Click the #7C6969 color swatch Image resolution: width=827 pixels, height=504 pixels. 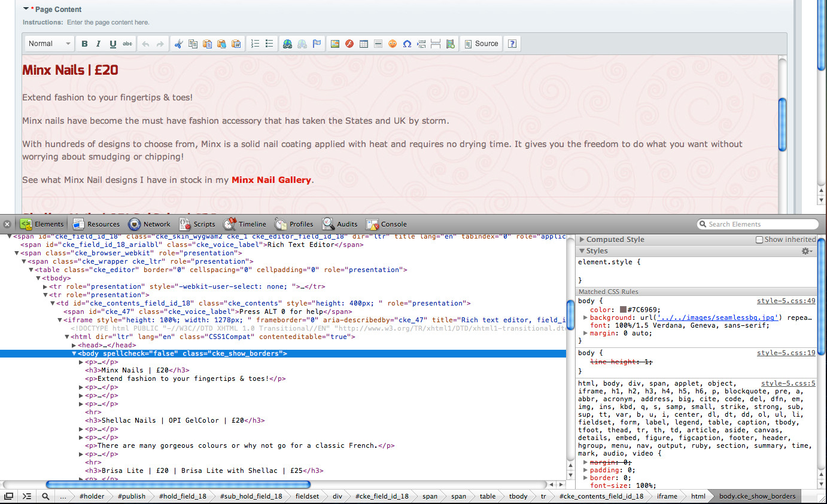tap(623, 310)
